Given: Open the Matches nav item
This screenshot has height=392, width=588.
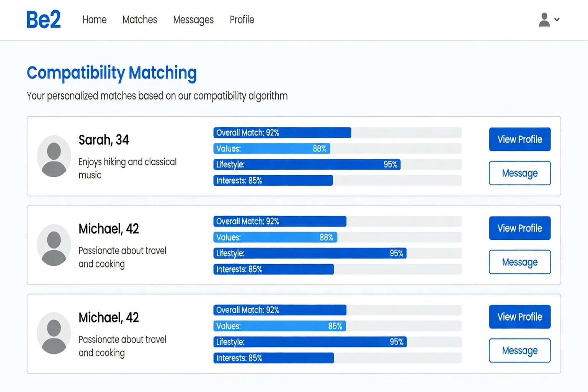Looking at the screenshot, I should [140, 20].
